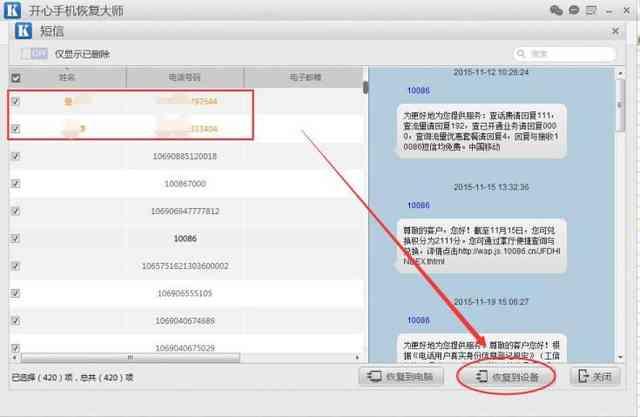
Task: Uncheck the row 106906555105 checkbox
Action: (x=16, y=293)
